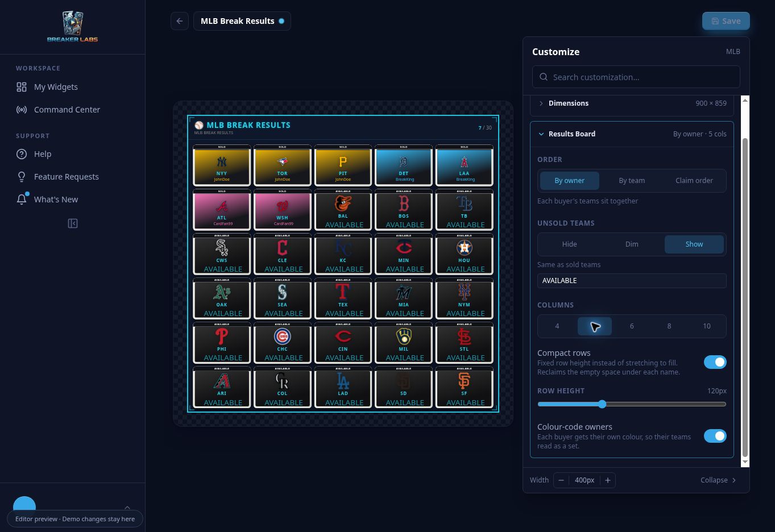Select the ATL Braves team card

pyautogui.click(x=222, y=209)
